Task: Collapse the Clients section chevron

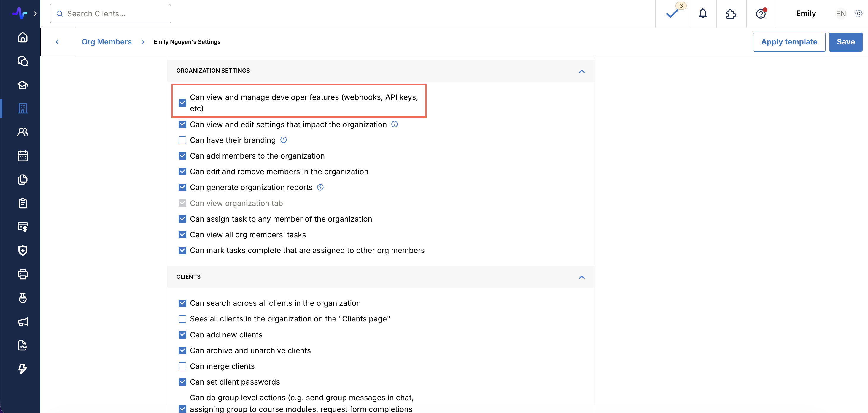Action: 582,277
